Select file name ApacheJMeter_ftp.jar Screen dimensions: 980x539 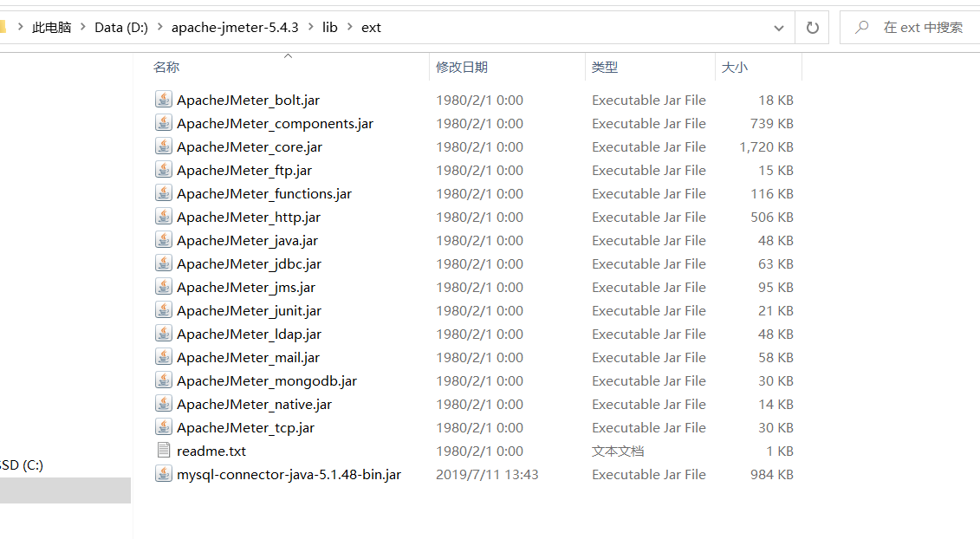click(244, 170)
